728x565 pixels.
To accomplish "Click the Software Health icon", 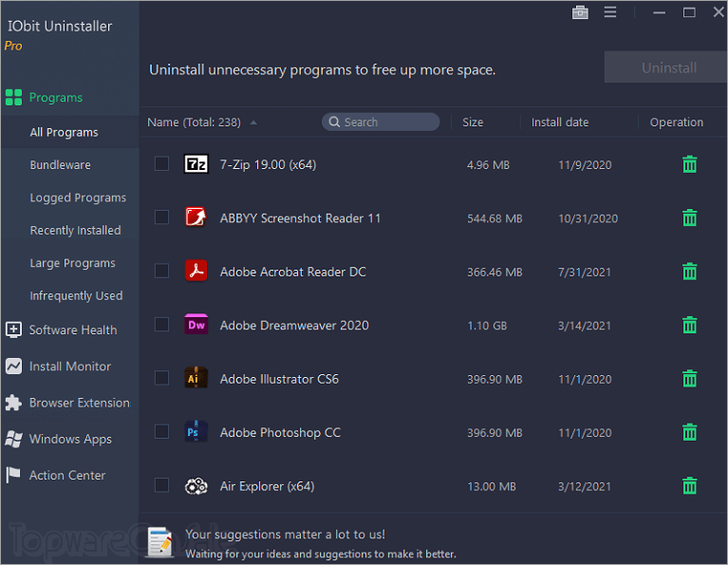I will point(13,330).
